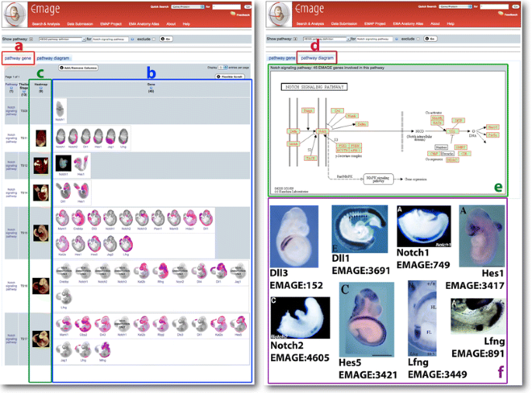The width and height of the screenshot is (532, 393).
Task: Toggle the exclude checkbox in left page
Action: point(154,40)
